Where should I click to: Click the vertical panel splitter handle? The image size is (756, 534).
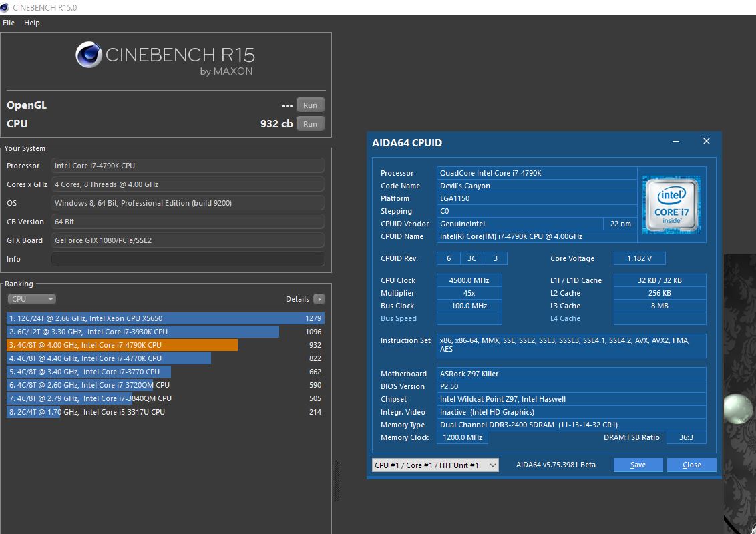(x=337, y=481)
